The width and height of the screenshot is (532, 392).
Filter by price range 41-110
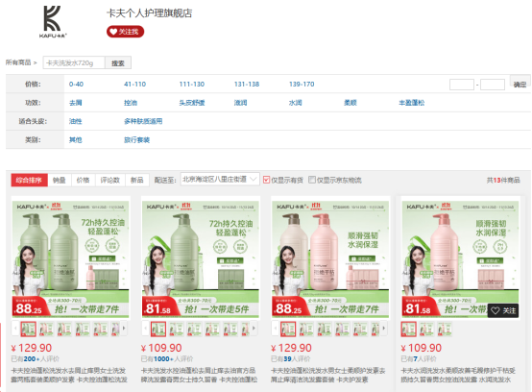tap(134, 85)
